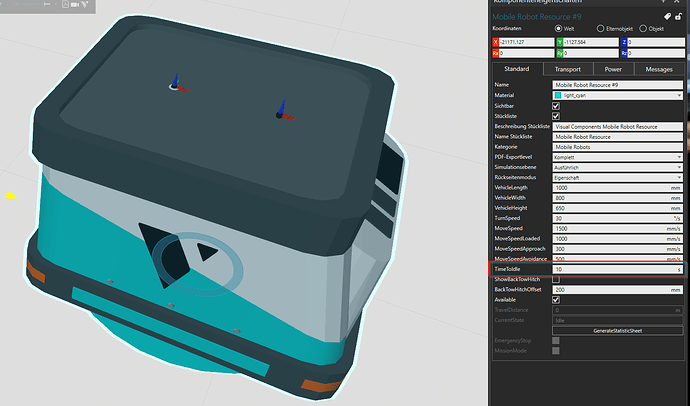Click the TimeToIdle value field
Viewport: 690px width, 406px height.
pyautogui.click(x=612, y=269)
